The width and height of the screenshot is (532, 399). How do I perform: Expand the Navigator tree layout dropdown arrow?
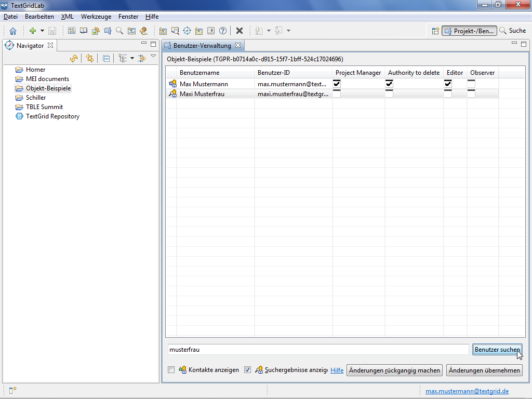[x=132, y=58]
